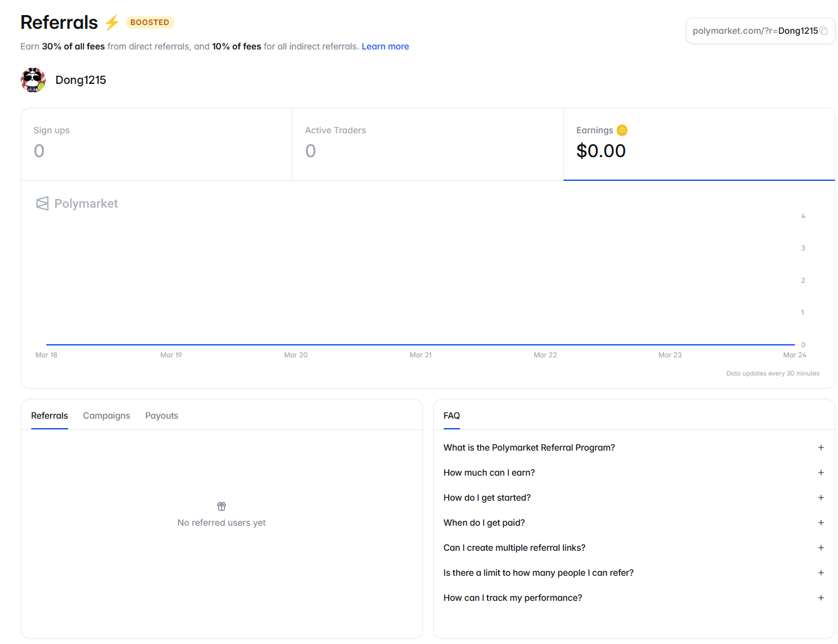The width and height of the screenshot is (838, 644).
Task: Switch to the Payouts tab
Action: (161, 416)
